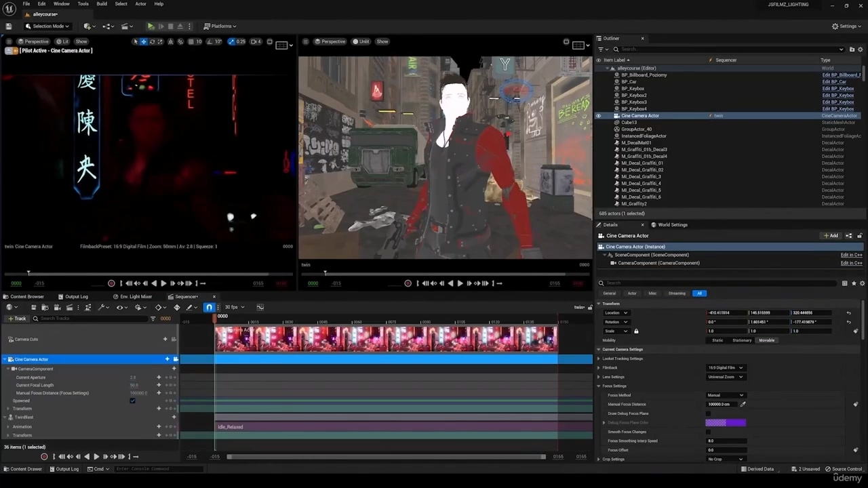
Task: Switch to the World Settings tab
Action: [669, 225]
